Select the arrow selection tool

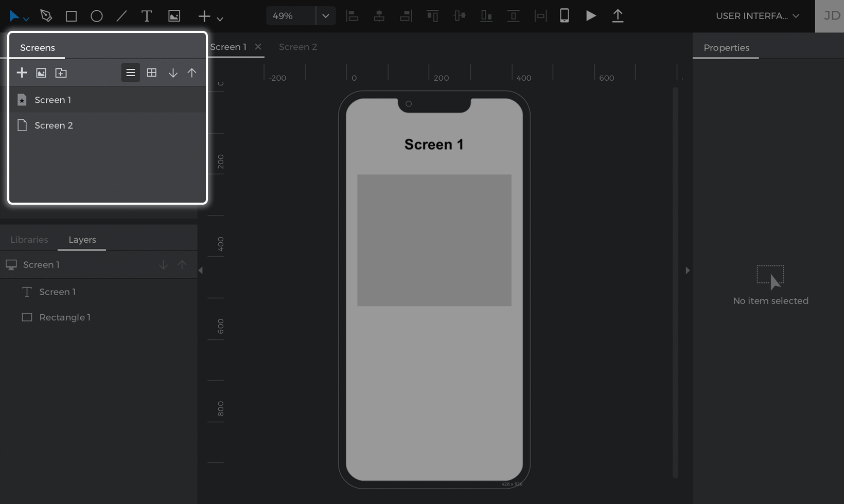(14, 16)
